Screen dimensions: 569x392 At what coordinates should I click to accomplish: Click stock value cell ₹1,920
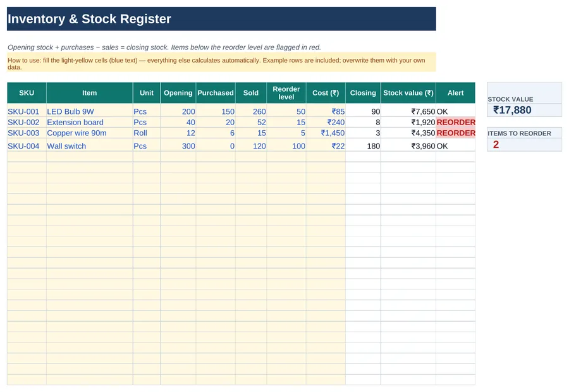(x=408, y=122)
